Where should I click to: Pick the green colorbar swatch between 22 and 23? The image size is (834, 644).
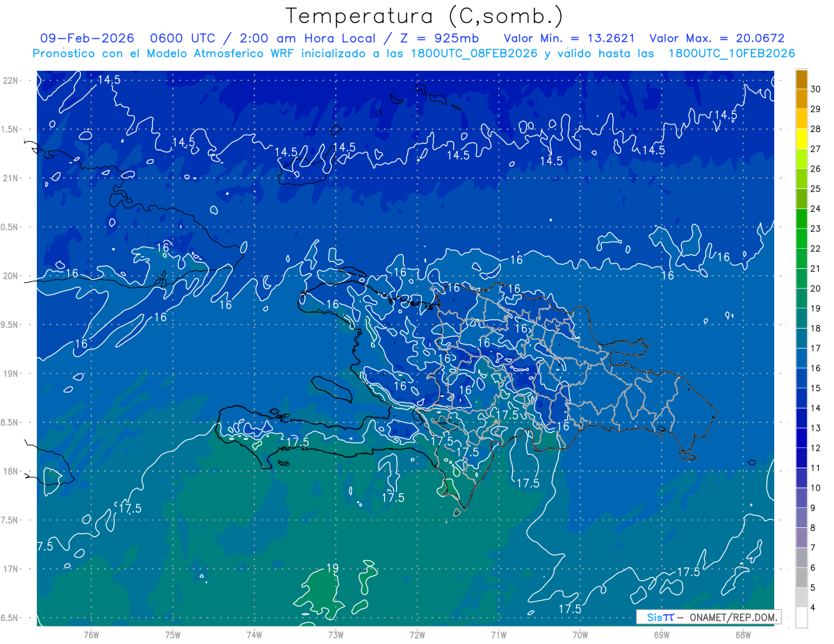(x=801, y=239)
